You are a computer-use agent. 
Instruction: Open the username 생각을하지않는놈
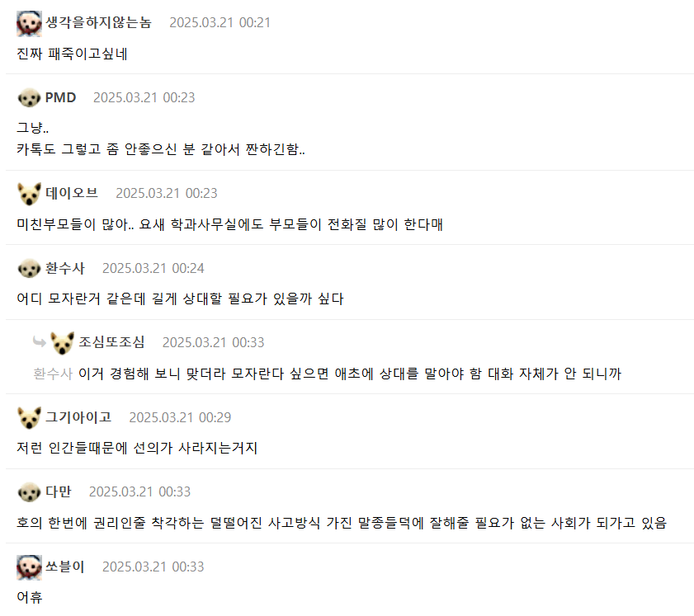tap(98, 22)
